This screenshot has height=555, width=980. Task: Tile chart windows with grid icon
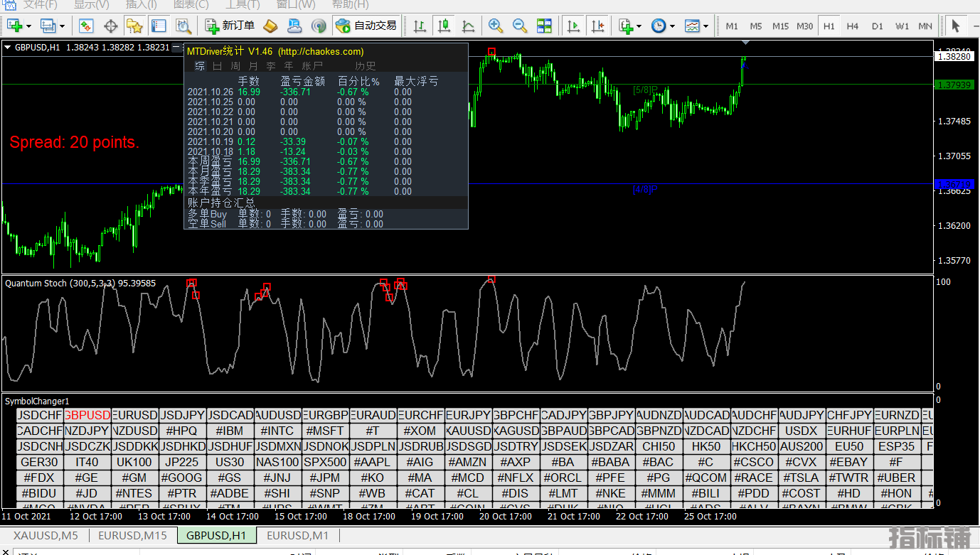[x=544, y=26]
